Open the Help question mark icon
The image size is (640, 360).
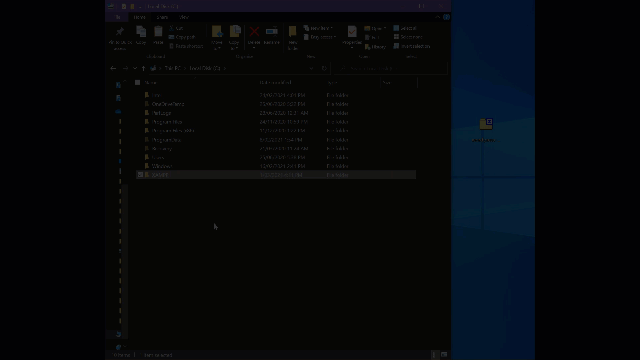446,17
